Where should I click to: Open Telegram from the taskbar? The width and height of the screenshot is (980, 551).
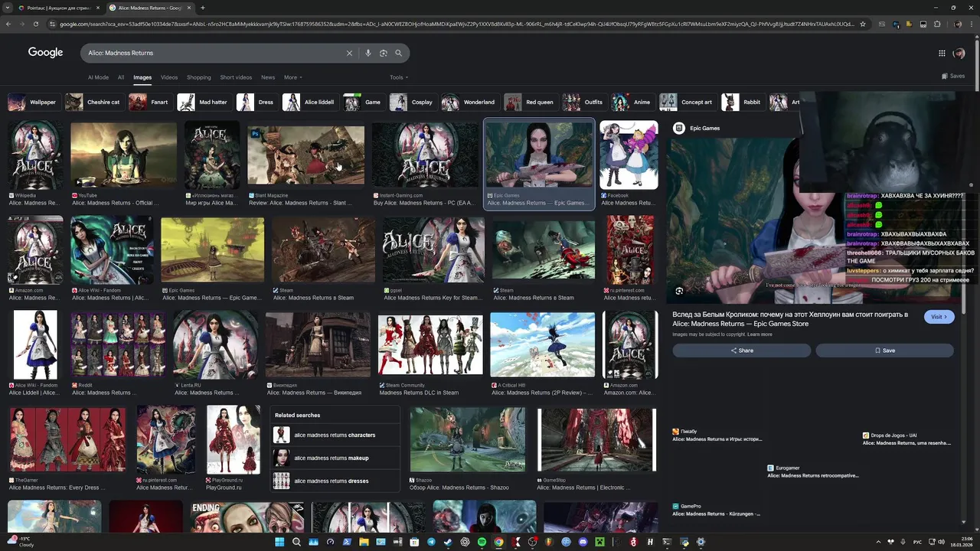click(431, 542)
